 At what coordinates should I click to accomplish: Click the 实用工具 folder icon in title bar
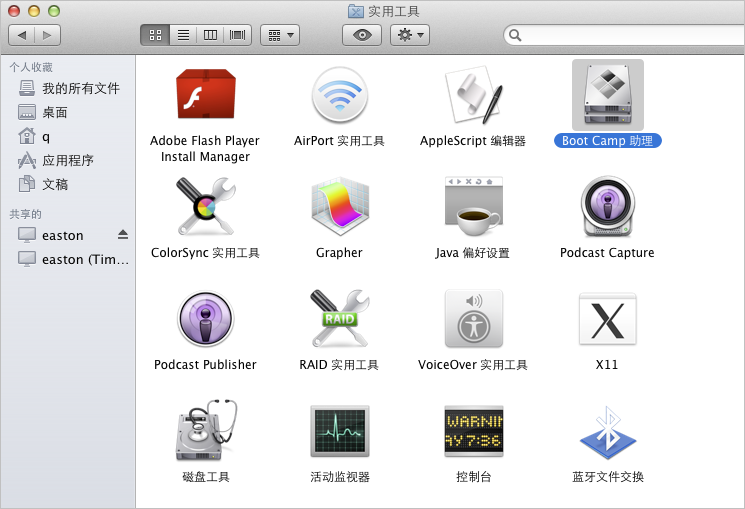[x=355, y=11]
